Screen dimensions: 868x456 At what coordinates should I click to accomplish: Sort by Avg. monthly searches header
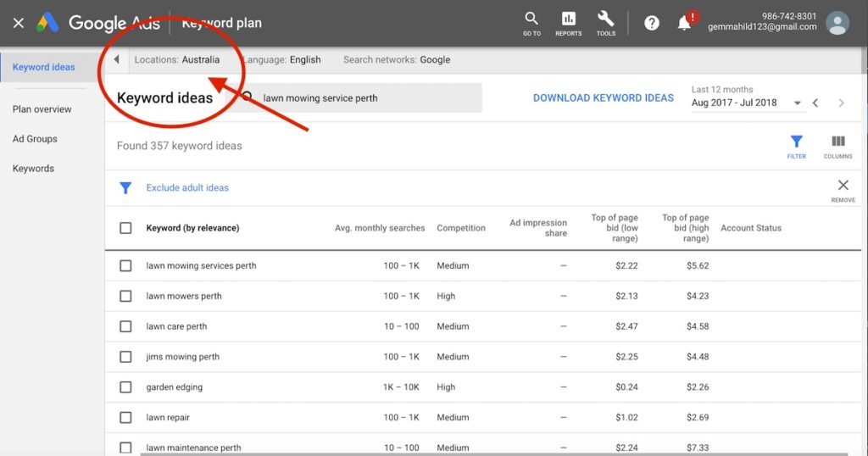click(380, 228)
